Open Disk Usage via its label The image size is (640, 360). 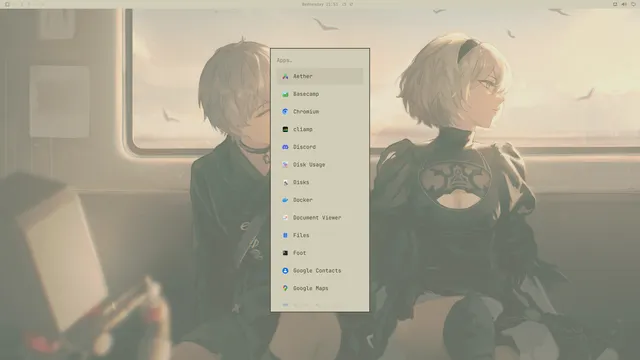(309, 164)
